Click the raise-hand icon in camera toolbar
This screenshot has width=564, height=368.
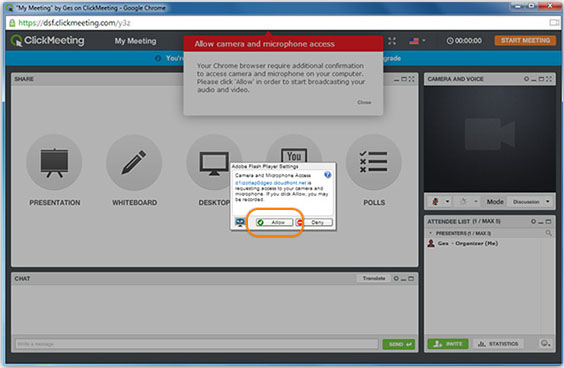pyautogui.click(x=463, y=201)
